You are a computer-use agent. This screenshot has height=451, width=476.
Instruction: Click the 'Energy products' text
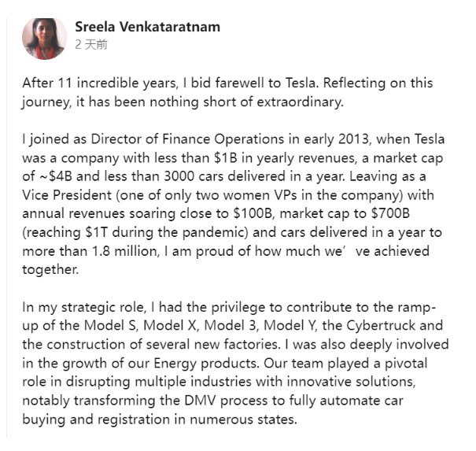205,363
